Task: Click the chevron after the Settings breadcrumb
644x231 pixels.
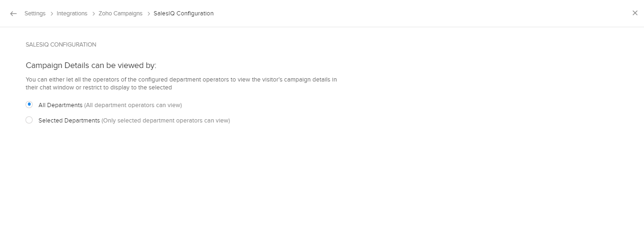Action: pos(51,14)
